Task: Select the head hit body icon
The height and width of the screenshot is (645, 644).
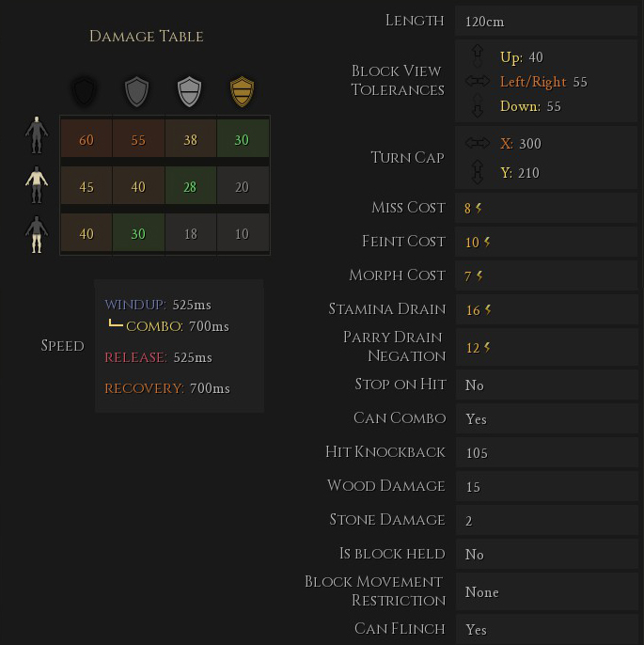Action: pyautogui.click(x=37, y=135)
